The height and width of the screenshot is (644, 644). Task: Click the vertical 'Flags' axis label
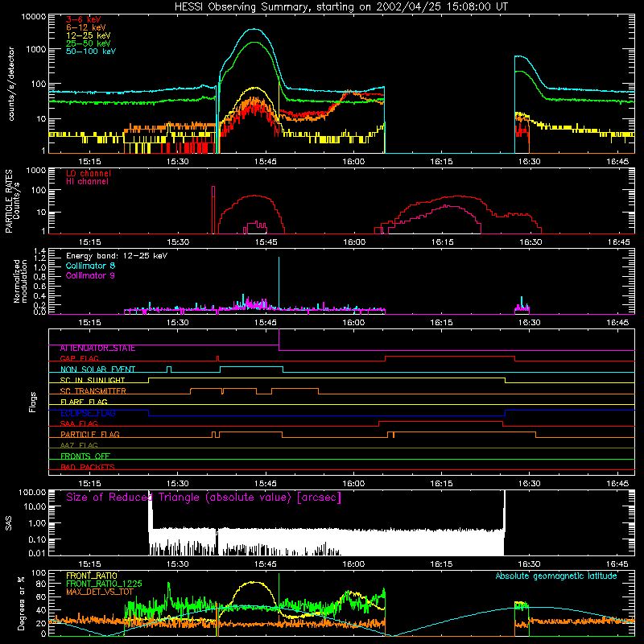33,402
